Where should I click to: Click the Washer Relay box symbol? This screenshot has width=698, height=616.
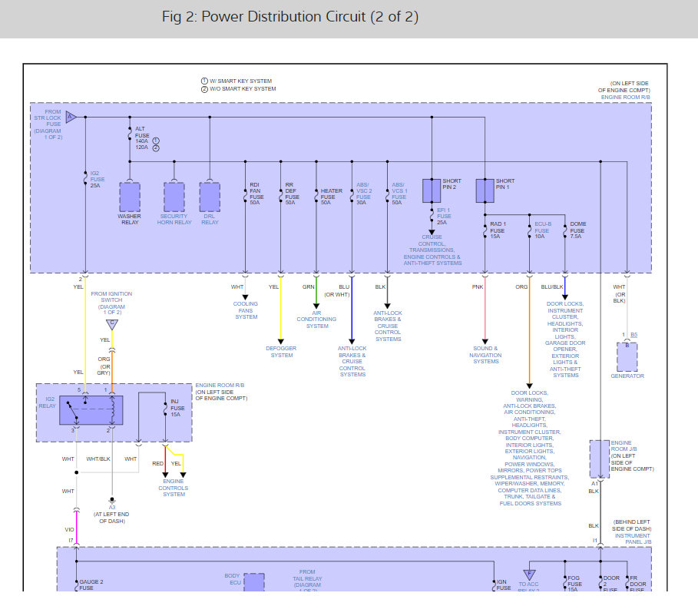(x=130, y=197)
